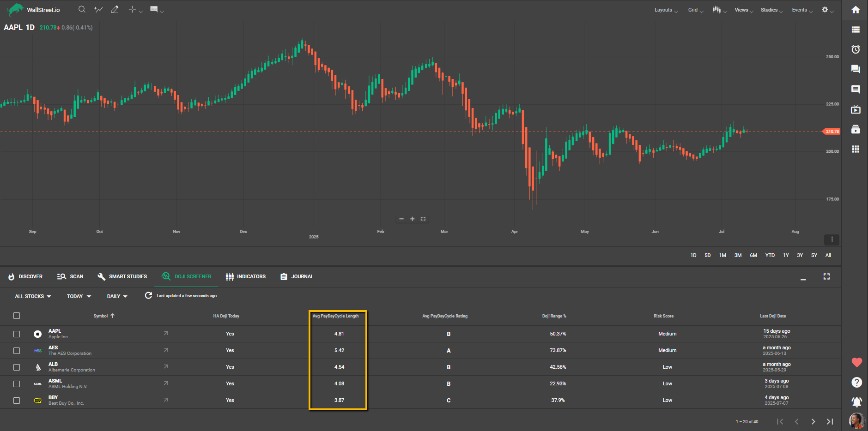This screenshot has height=431, width=868.
Task: Set chart range to All
Action: click(828, 255)
